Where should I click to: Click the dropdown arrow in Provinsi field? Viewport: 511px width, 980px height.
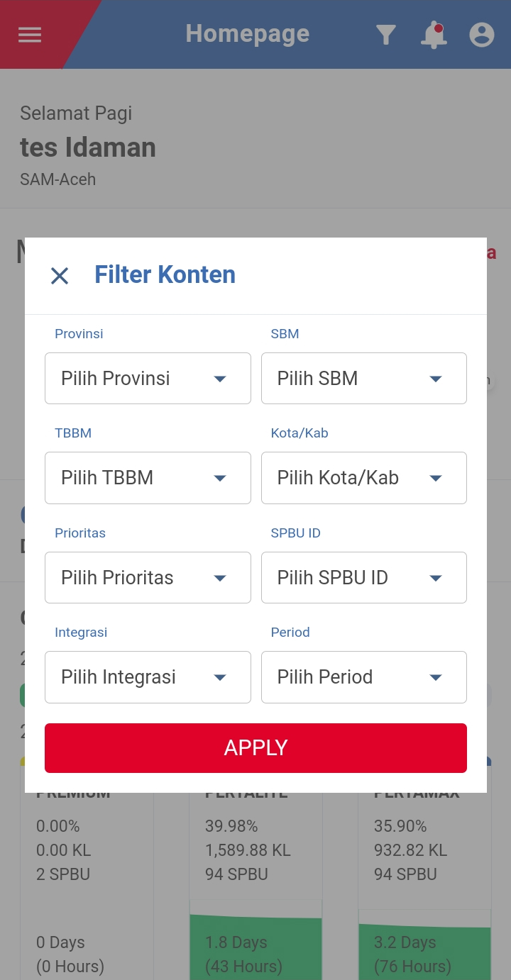click(x=220, y=379)
